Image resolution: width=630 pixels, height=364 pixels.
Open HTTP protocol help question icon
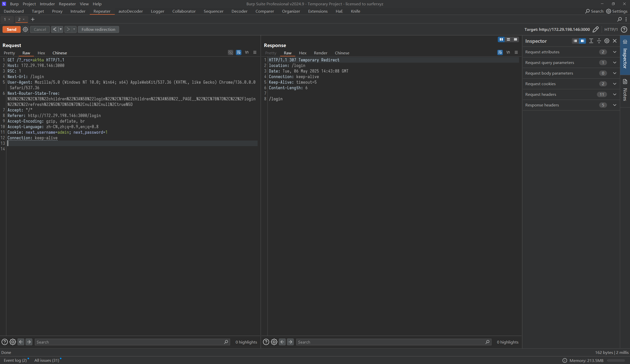(624, 29)
